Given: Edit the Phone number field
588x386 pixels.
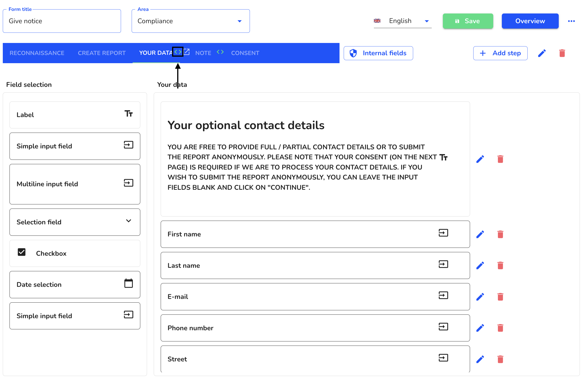Looking at the screenshot, I should point(480,328).
